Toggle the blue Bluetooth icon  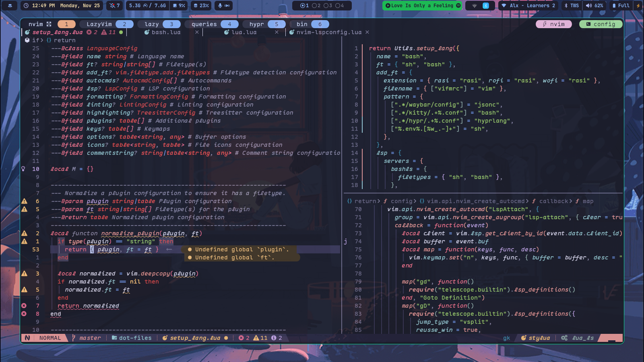pyautogui.click(x=486, y=6)
